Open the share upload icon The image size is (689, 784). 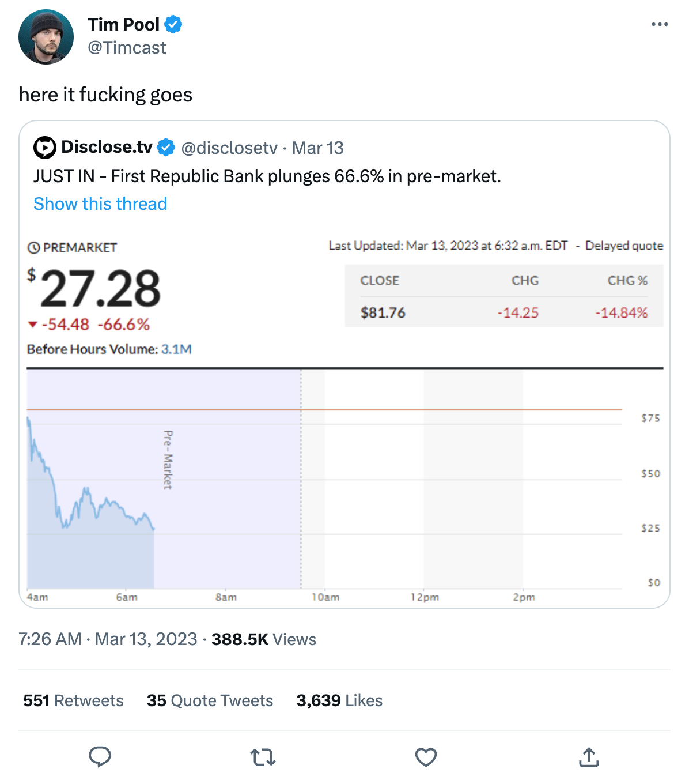pyautogui.click(x=589, y=757)
